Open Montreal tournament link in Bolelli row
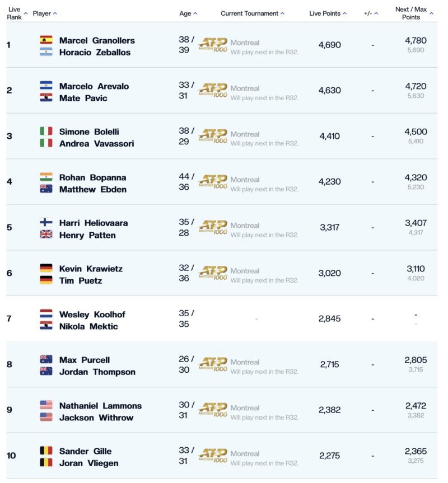The image size is (448, 483). (245, 134)
